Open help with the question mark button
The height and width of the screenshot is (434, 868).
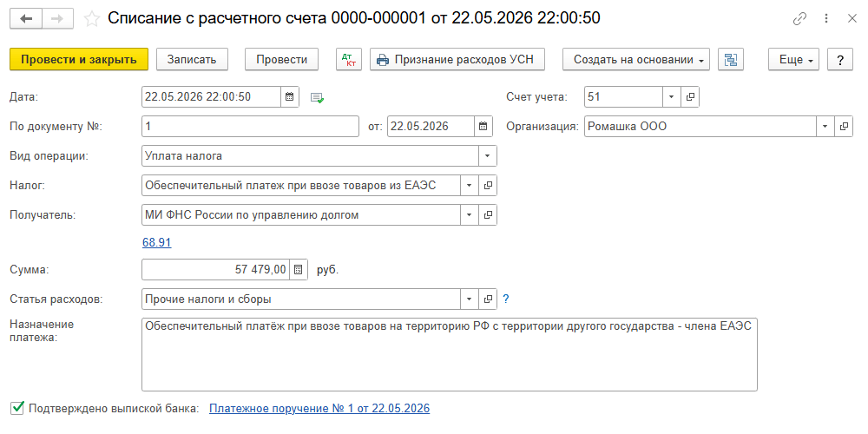click(x=840, y=59)
